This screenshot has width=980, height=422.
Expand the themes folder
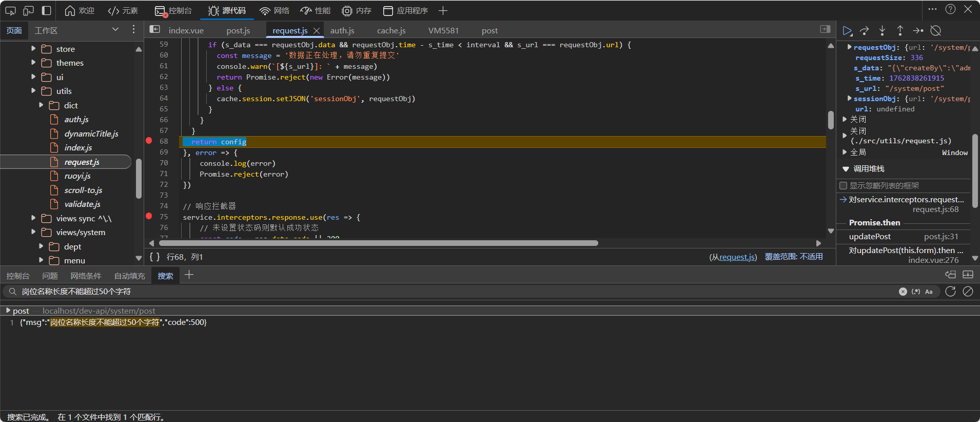33,63
